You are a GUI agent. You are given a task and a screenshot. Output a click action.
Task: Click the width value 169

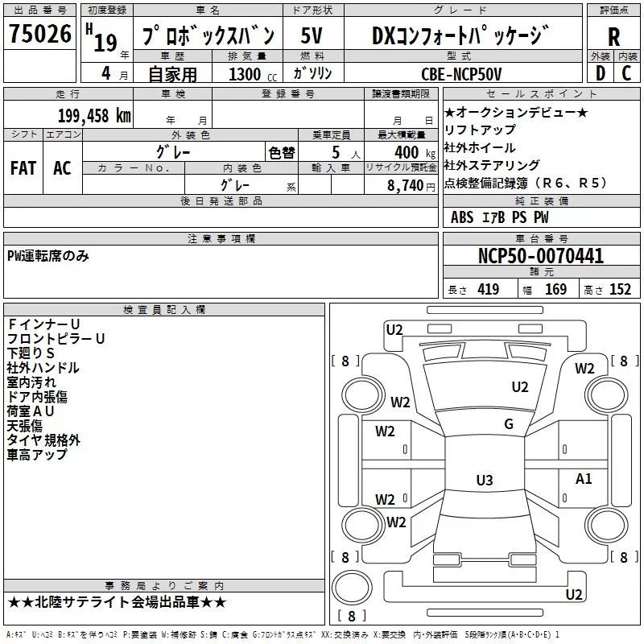[x=555, y=290]
